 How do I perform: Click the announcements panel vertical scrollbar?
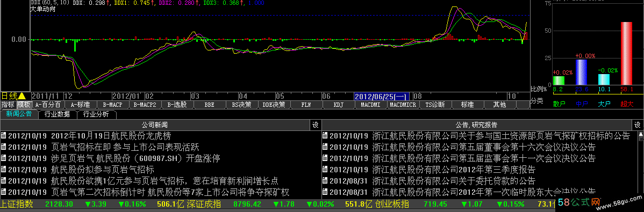coord(640,164)
